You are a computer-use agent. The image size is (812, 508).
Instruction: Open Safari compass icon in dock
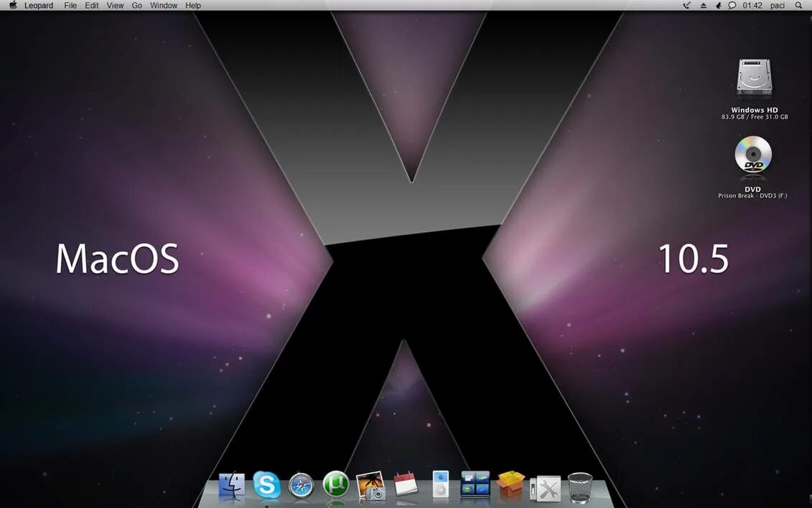point(301,486)
